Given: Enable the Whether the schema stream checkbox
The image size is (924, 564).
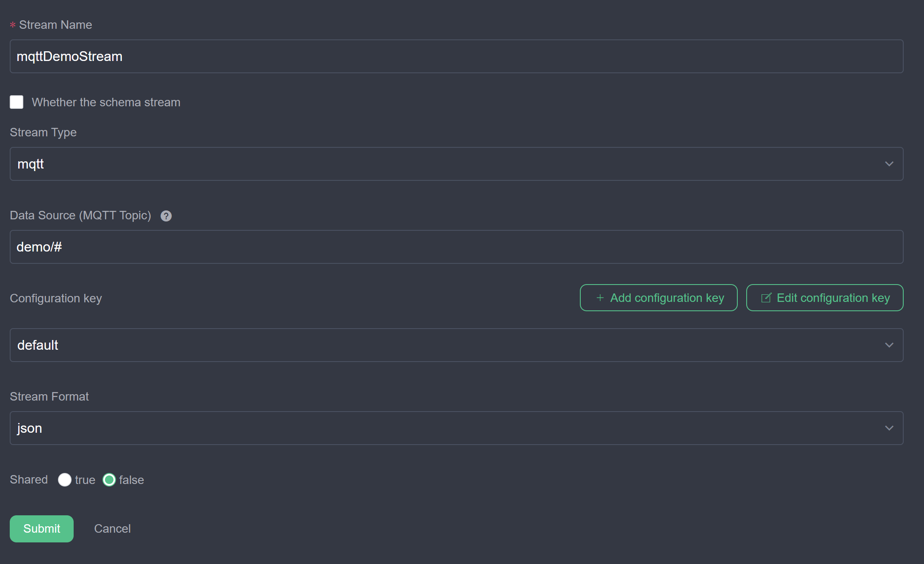Looking at the screenshot, I should pos(17,102).
